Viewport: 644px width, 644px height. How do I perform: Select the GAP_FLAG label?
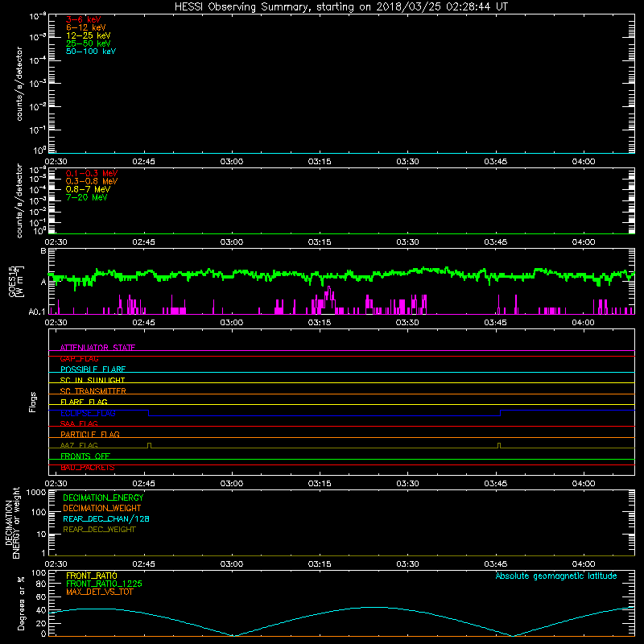79,358
